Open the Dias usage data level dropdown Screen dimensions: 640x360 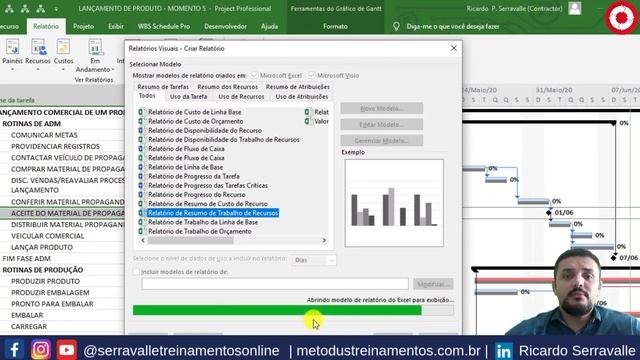pos(314,260)
